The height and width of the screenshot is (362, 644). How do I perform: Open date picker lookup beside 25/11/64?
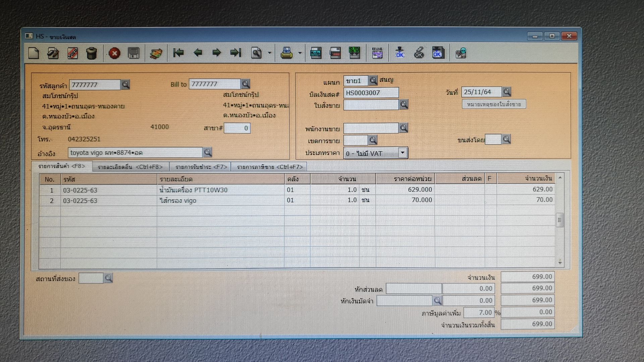(x=507, y=92)
